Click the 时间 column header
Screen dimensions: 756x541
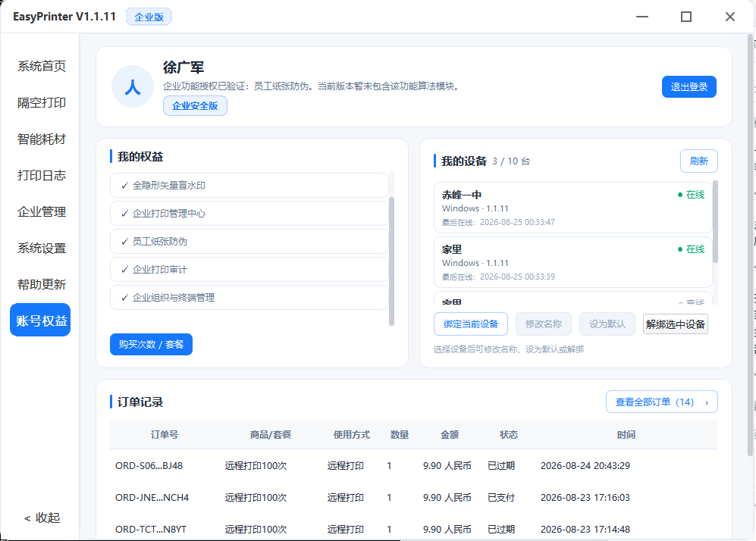(626, 434)
